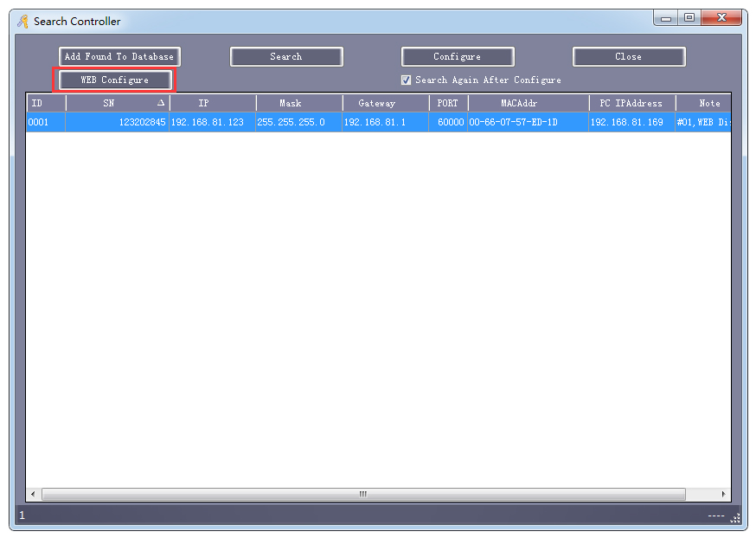Click the Close button
The height and width of the screenshot is (538, 756).
click(629, 56)
